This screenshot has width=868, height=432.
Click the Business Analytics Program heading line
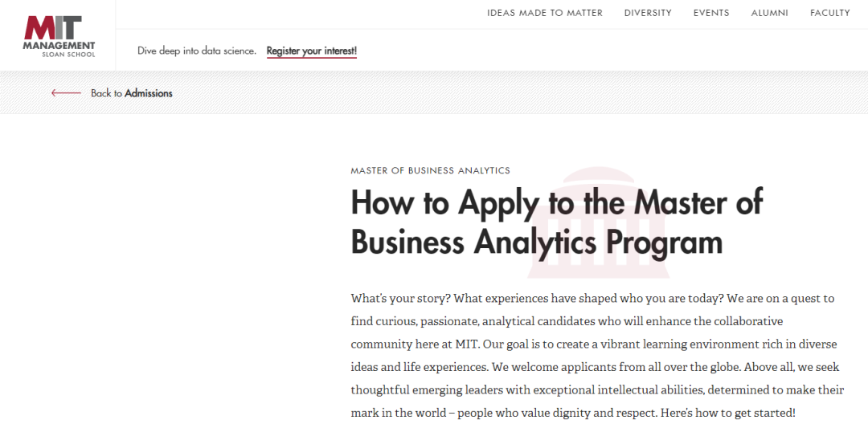pos(536,242)
